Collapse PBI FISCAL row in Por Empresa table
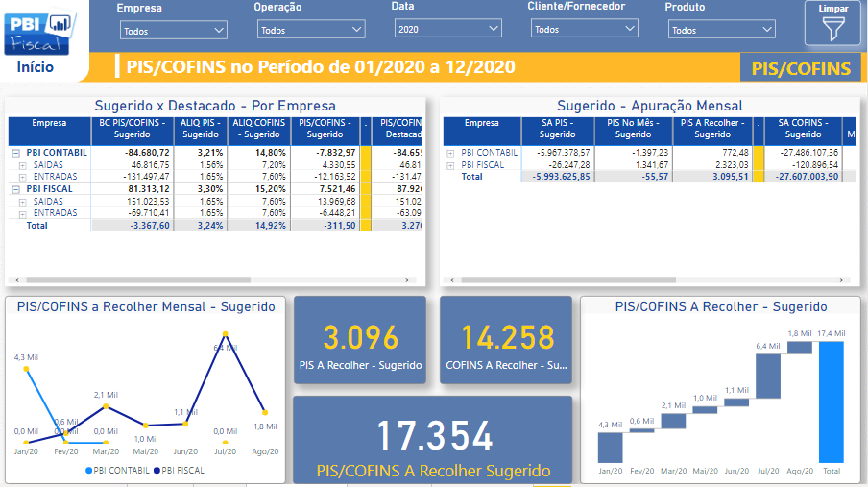Screen dimensions: 868x487 point(15,189)
